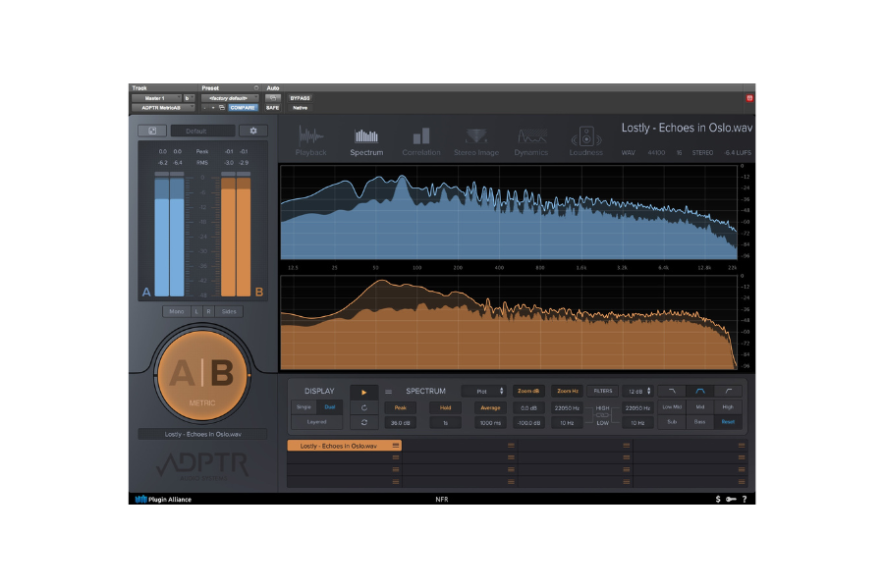Image resolution: width=884 pixels, height=588 pixels.
Task: Select the Mid filter band
Action: (x=700, y=407)
